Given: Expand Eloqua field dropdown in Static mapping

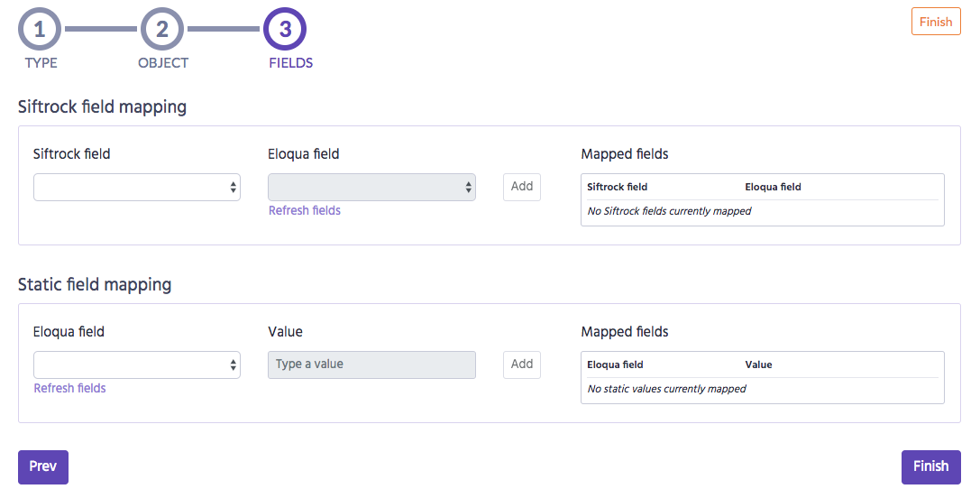Looking at the screenshot, I should (137, 364).
